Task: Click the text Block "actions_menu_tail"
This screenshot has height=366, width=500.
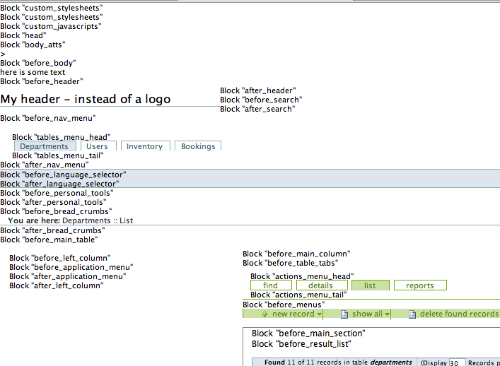Action: coord(299,295)
